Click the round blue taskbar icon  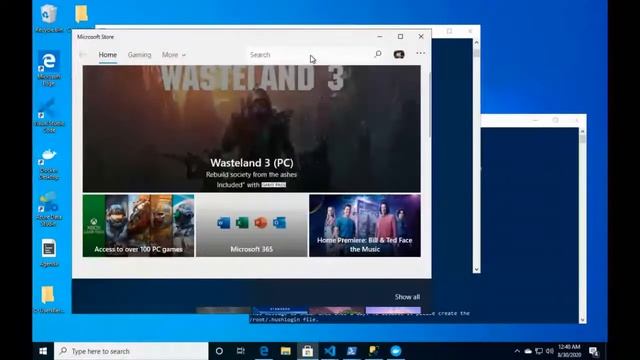[x=396, y=351]
